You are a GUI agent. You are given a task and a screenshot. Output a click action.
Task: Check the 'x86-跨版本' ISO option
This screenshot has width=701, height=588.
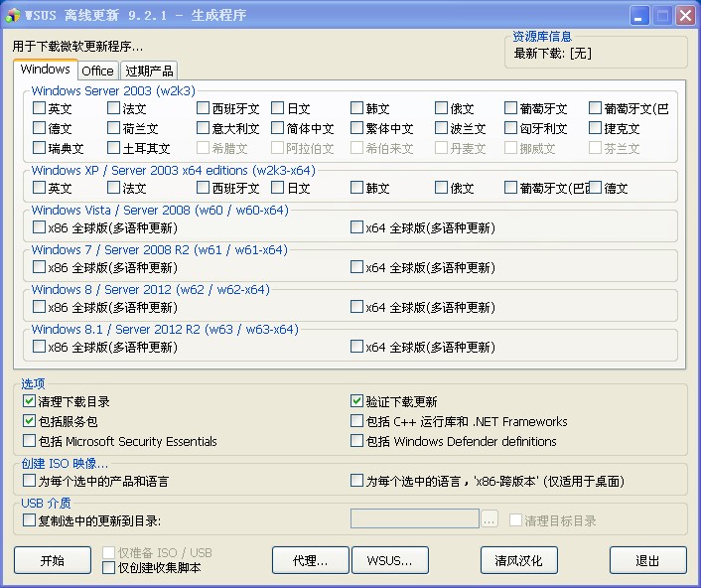pos(356,481)
